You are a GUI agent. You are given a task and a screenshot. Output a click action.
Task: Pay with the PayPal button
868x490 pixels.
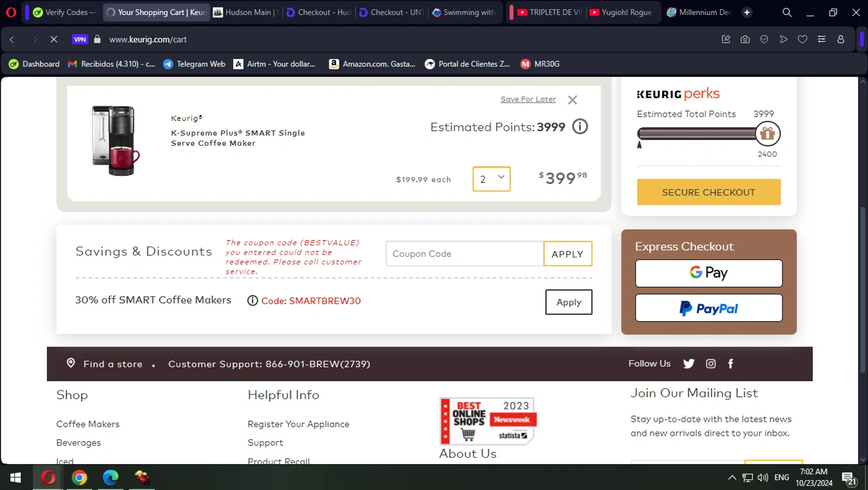pyautogui.click(x=708, y=308)
